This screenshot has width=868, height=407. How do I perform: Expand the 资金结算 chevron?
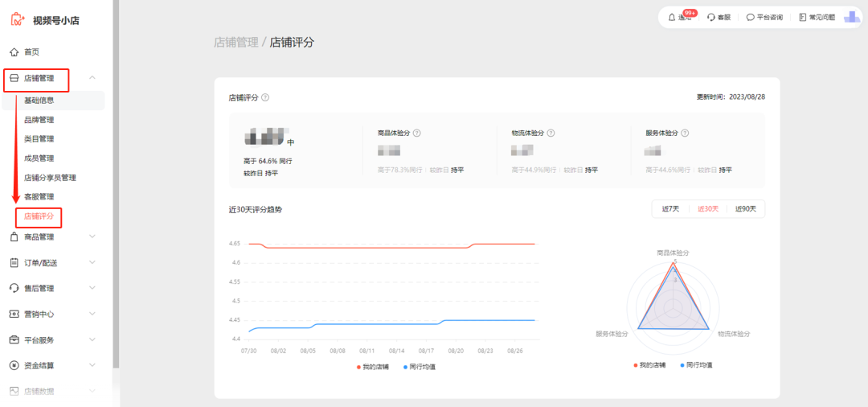pyautogui.click(x=92, y=365)
